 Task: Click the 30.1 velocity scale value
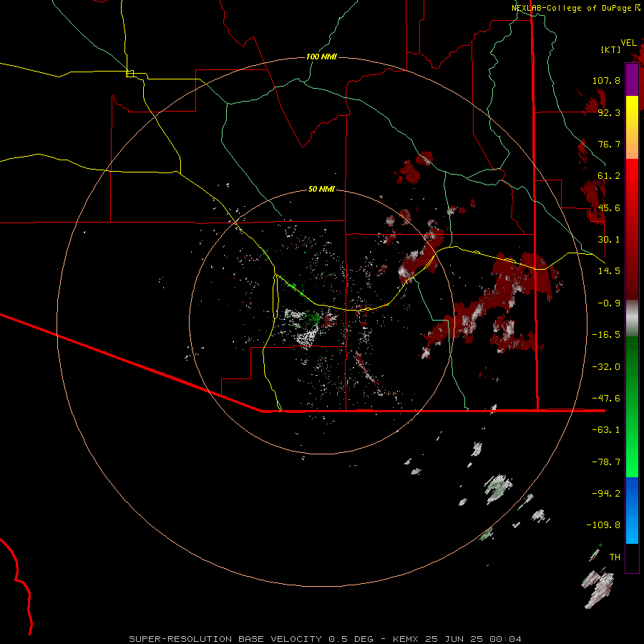pos(609,240)
